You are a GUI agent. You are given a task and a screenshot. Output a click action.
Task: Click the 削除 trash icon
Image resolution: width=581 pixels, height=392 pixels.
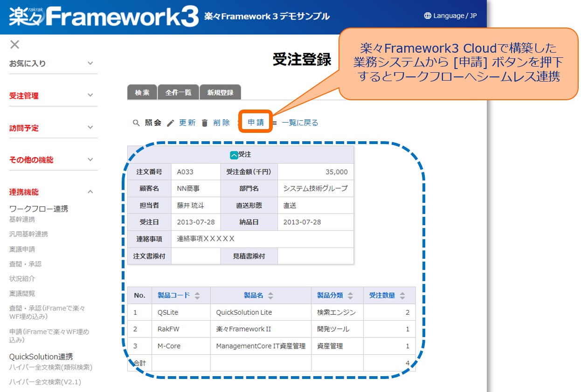coord(205,123)
